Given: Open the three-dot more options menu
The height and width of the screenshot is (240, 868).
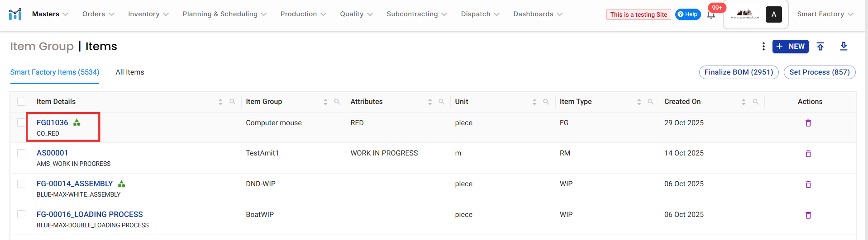Looking at the screenshot, I should tap(763, 47).
